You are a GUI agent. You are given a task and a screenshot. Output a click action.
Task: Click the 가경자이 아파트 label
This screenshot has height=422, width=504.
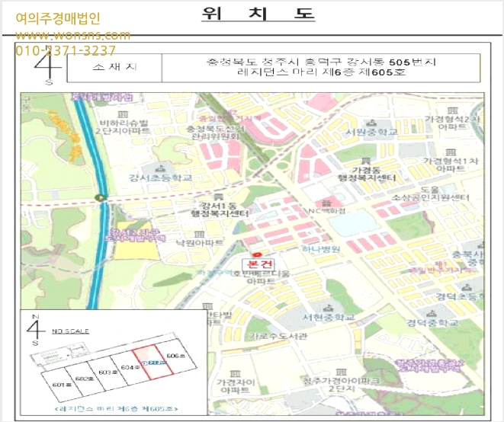coord(236,386)
